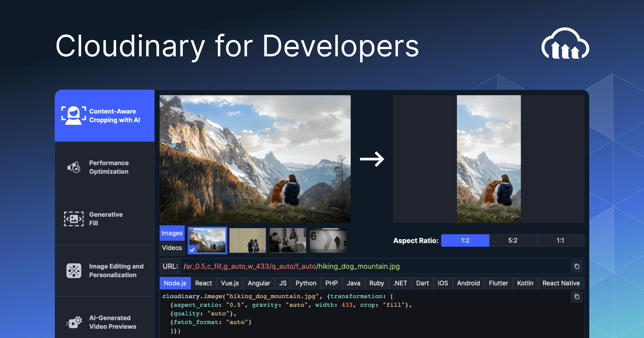The width and height of the screenshot is (644, 338).
Task: Click the Content-Aware Cropping face icon
Action: click(x=74, y=115)
